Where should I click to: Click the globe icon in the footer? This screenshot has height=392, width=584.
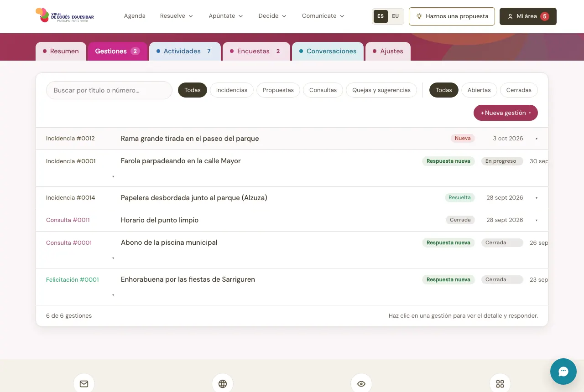point(223,384)
